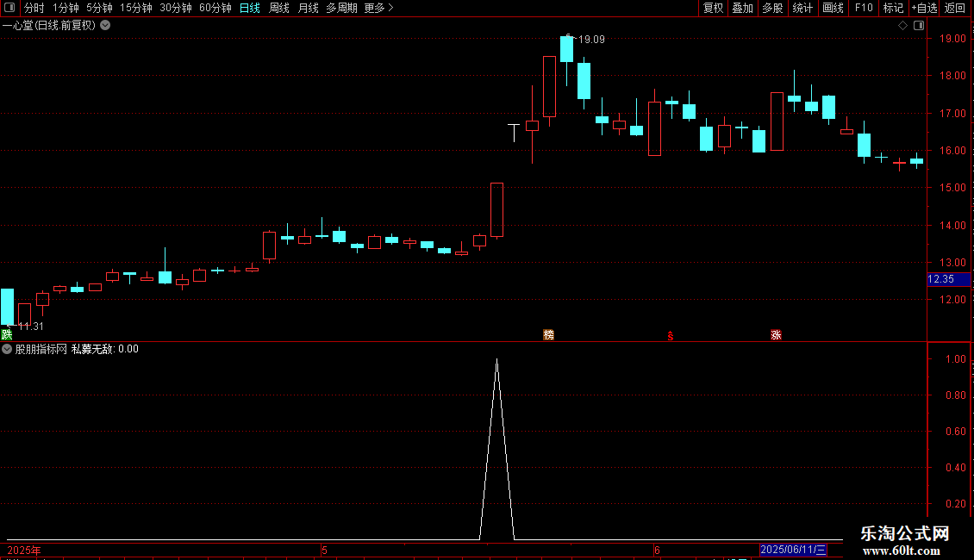Click the month 5 marker on time axis
974x560 pixels.
(x=324, y=550)
